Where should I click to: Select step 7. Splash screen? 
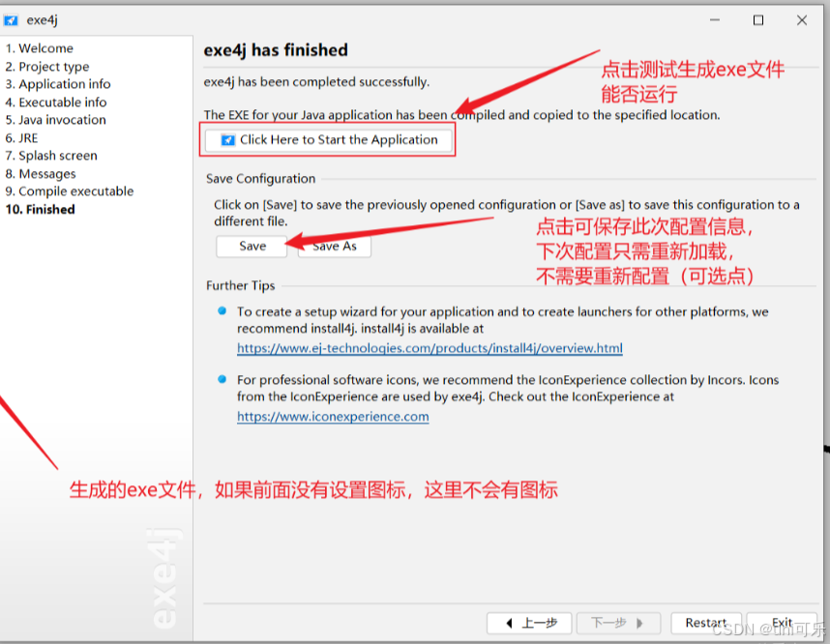point(51,156)
